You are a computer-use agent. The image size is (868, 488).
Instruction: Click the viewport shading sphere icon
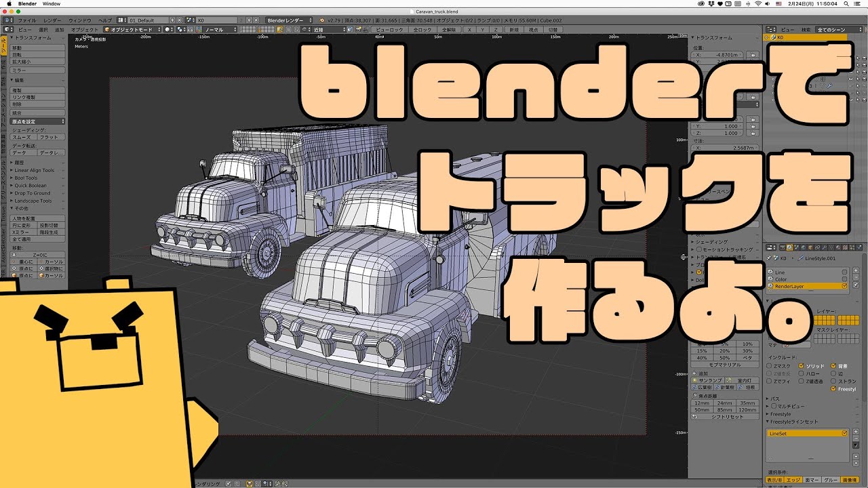(x=167, y=30)
